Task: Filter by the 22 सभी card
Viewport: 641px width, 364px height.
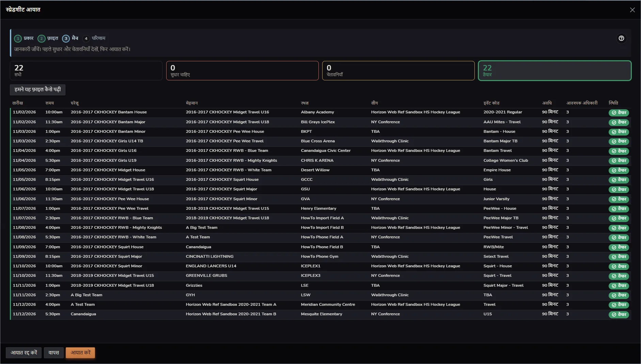Action: (x=86, y=71)
